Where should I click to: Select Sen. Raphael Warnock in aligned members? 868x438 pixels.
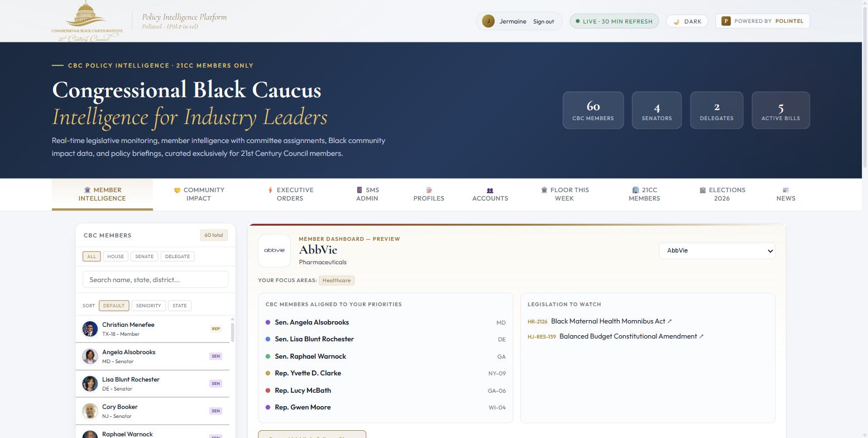tap(386, 356)
